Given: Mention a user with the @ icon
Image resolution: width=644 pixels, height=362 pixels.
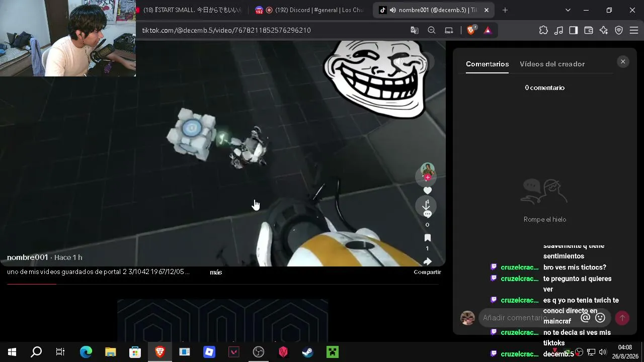Looking at the screenshot, I should 585,318.
